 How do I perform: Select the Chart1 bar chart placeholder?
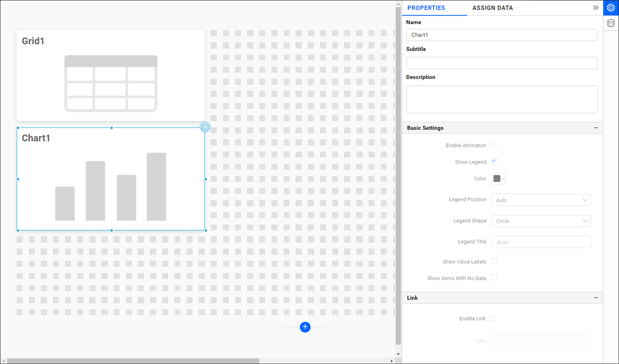pyautogui.click(x=110, y=186)
